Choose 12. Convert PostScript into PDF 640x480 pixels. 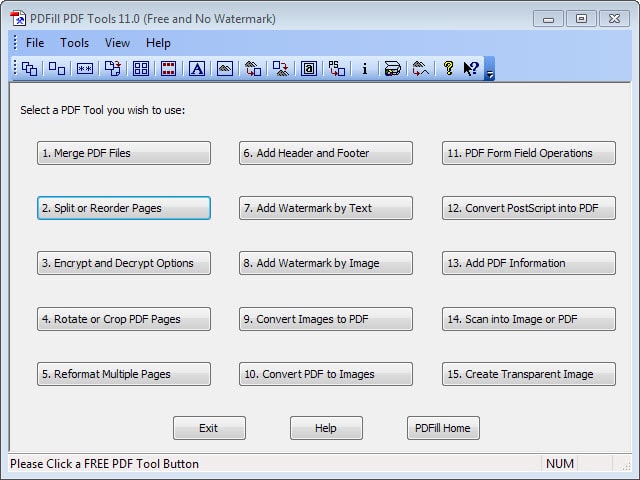tap(529, 208)
